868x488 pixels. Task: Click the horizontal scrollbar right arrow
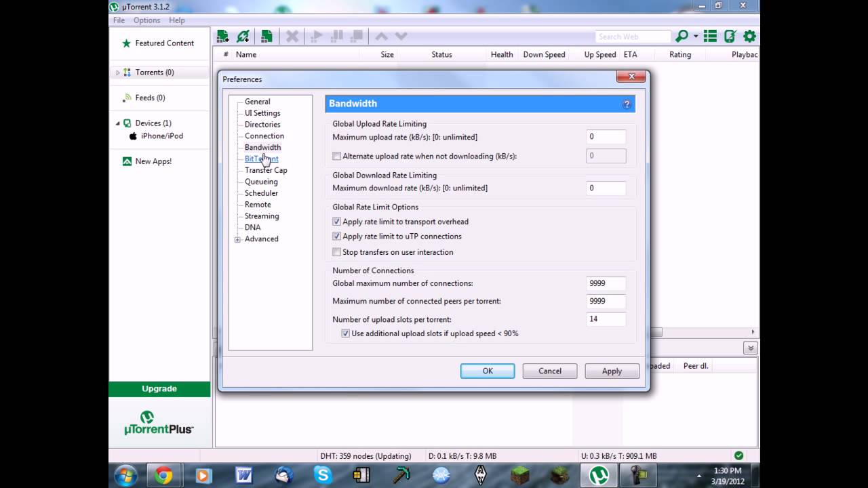[753, 332]
